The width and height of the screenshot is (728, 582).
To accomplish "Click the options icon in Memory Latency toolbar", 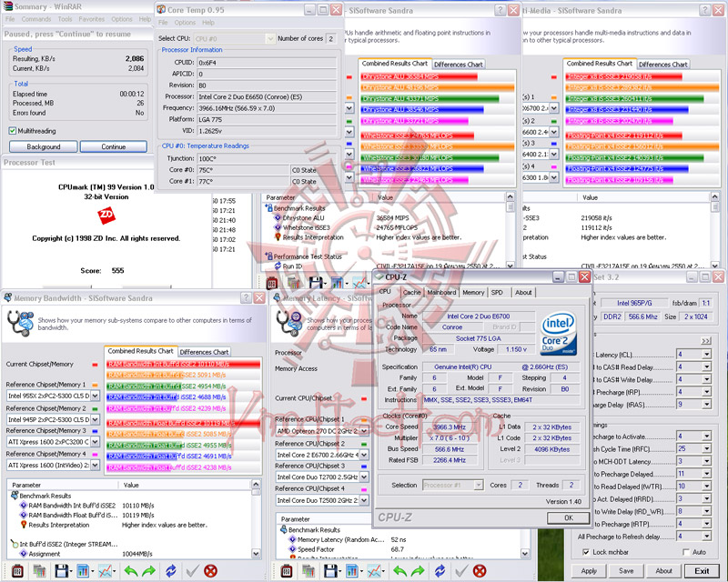I will coord(287,570).
